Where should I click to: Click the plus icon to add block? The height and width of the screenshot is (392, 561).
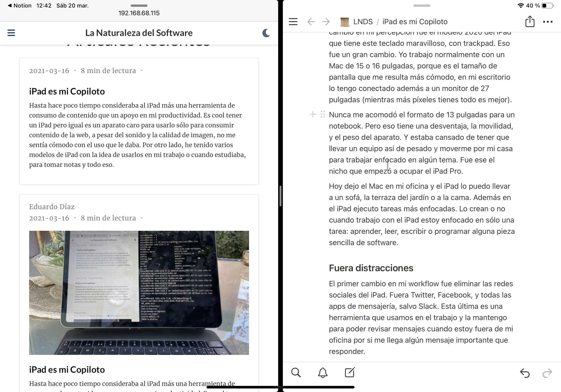coord(313,114)
